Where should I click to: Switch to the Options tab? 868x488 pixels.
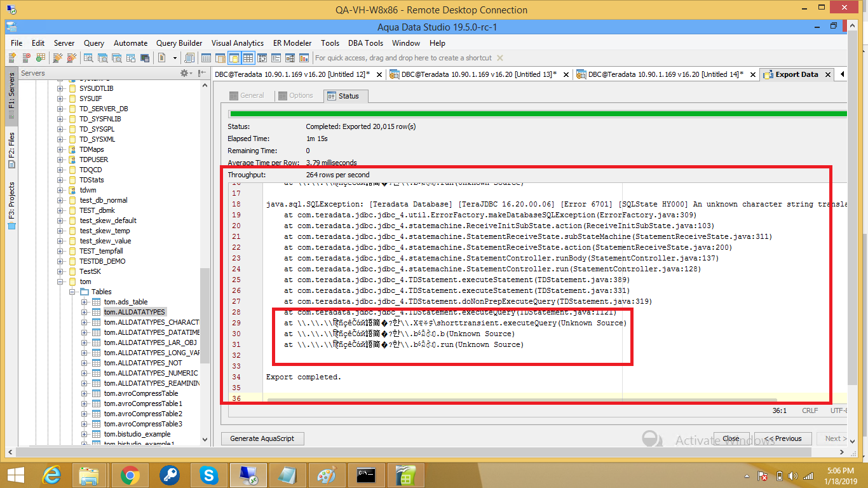pos(296,95)
